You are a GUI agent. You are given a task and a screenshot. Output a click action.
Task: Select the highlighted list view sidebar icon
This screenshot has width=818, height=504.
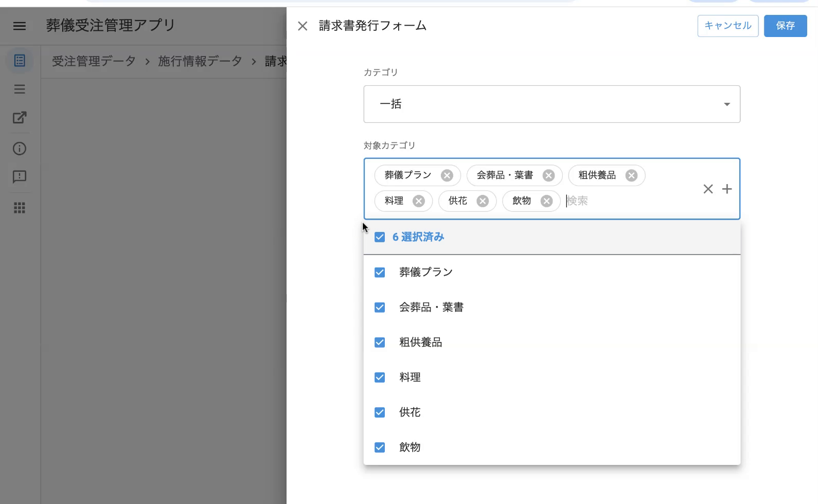click(20, 61)
